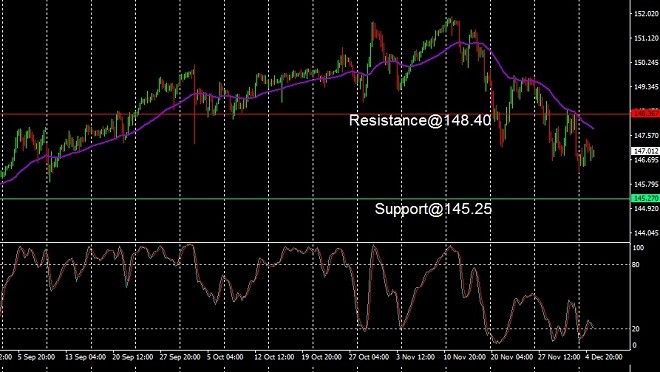The image size is (660, 372).
Task: Click the 4 Dec 20:00 date label
Action: click(x=604, y=357)
